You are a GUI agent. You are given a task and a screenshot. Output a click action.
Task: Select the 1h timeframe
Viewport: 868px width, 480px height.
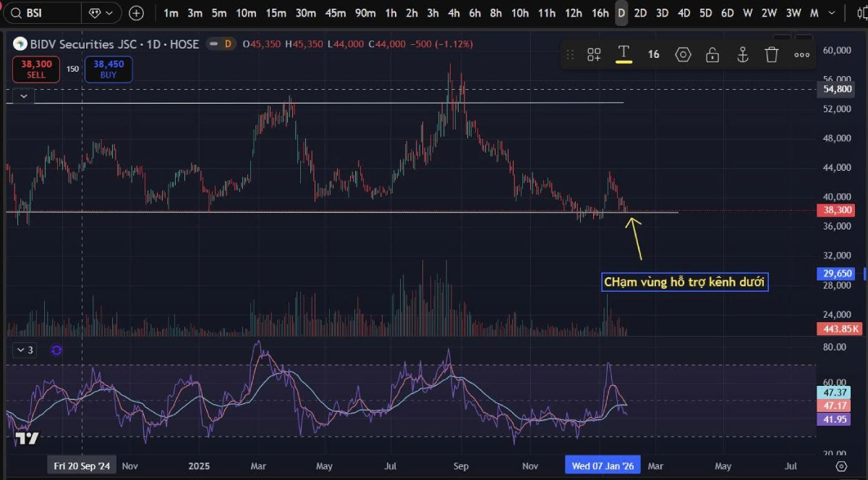tap(391, 12)
